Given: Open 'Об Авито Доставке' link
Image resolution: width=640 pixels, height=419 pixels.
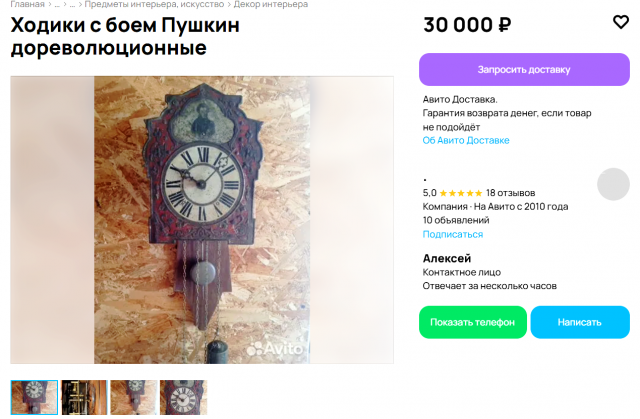Looking at the screenshot, I should (x=466, y=141).
